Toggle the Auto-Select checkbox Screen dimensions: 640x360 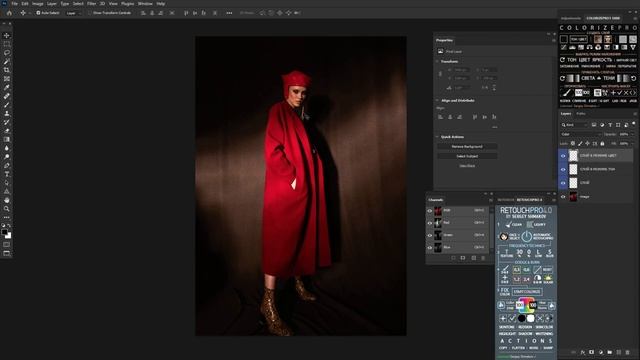point(38,13)
